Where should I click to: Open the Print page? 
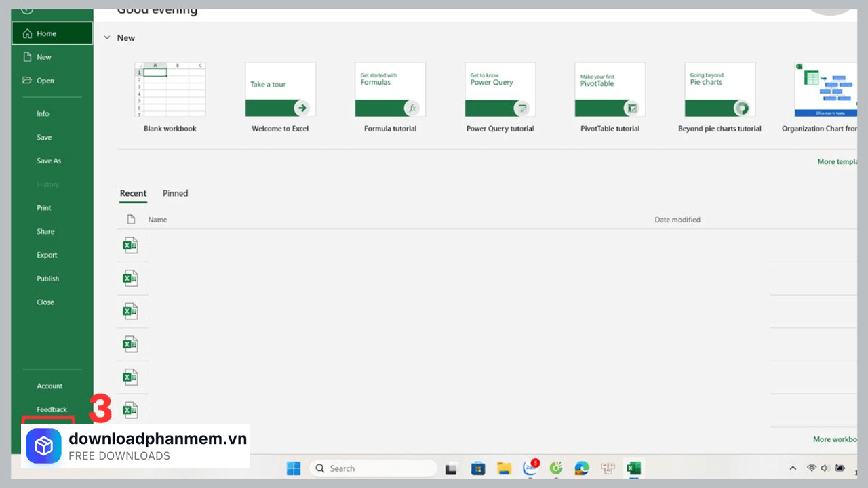44,208
